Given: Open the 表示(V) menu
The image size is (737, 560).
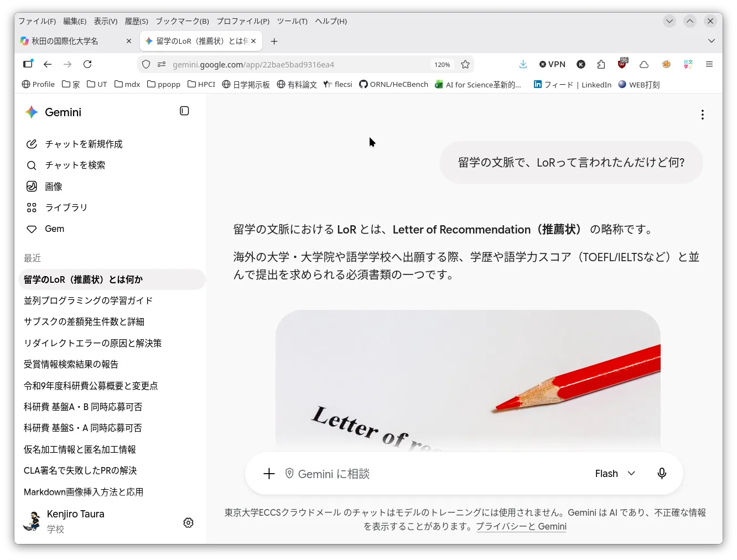Looking at the screenshot, I should click(x=106, y=21).
